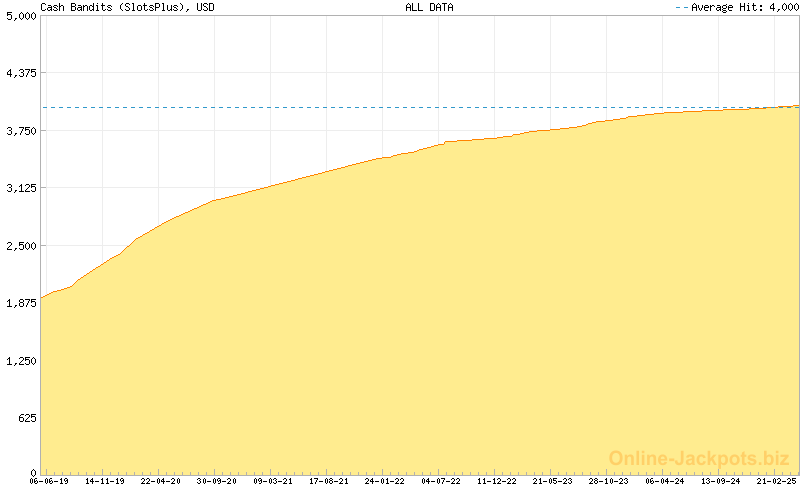This screenshot has height=490, width=800.
Task: Click the Online-Jackpots.biz watermark
Action: click(x=699, y=458)
